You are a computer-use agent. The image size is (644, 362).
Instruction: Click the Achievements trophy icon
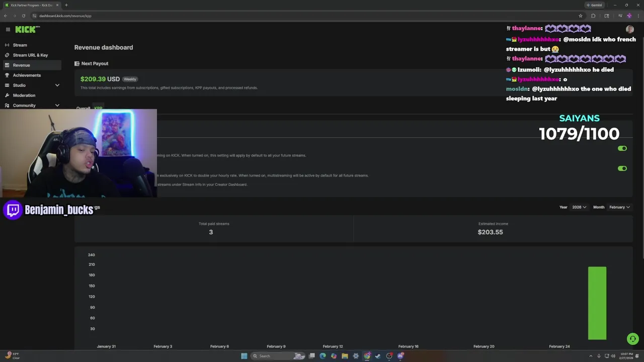point(7,75)
